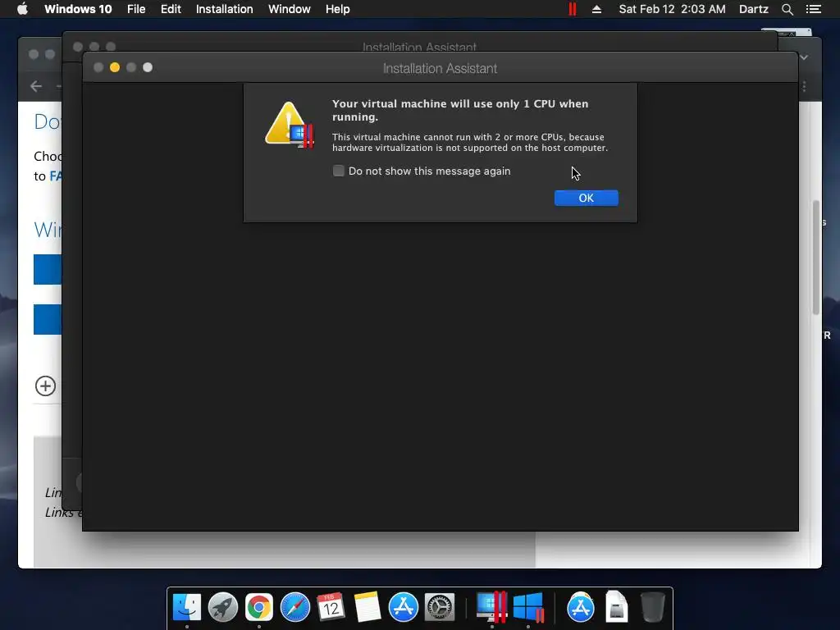Click the date and time in the menu bar
Screen dimensions: 840x630
(673, 9)
